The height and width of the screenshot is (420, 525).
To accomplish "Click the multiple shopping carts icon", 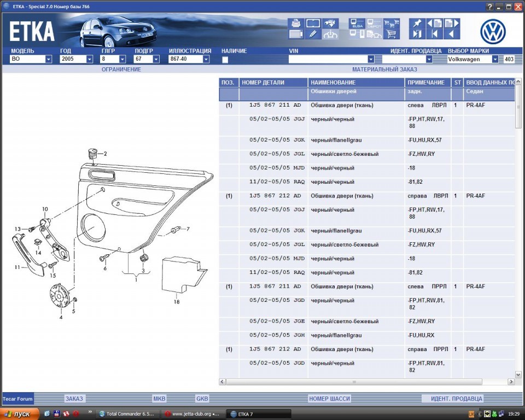I will point(391,24).
